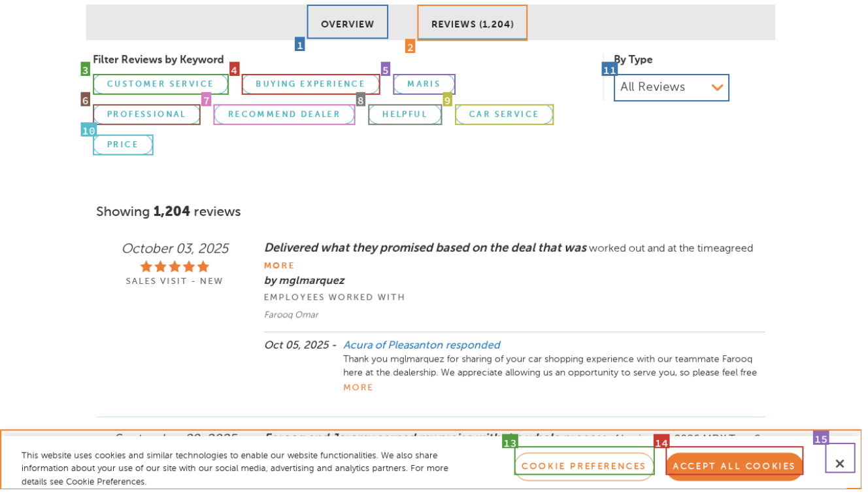Toggle the Recommend Dealer keyword filter

coord(284,114)
